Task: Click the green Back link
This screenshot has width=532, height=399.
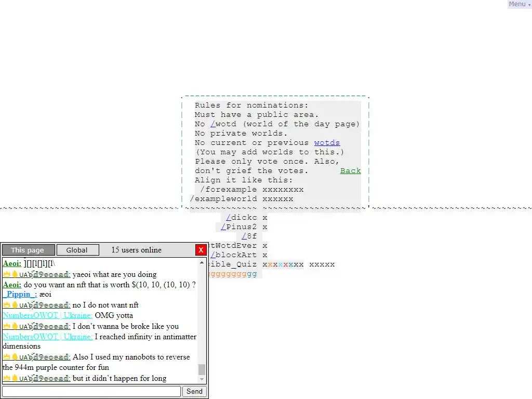Action: (x=351, y=170)
